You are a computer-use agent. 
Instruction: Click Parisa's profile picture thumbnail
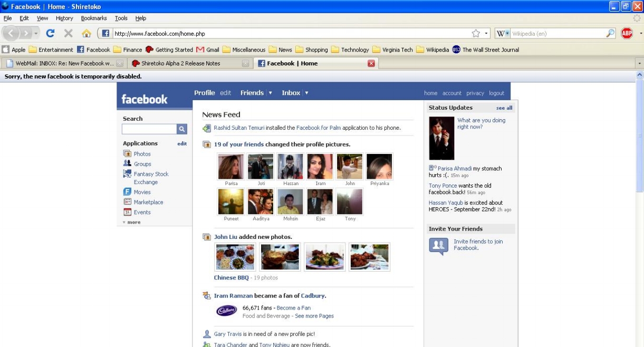(x=231, y=167)
